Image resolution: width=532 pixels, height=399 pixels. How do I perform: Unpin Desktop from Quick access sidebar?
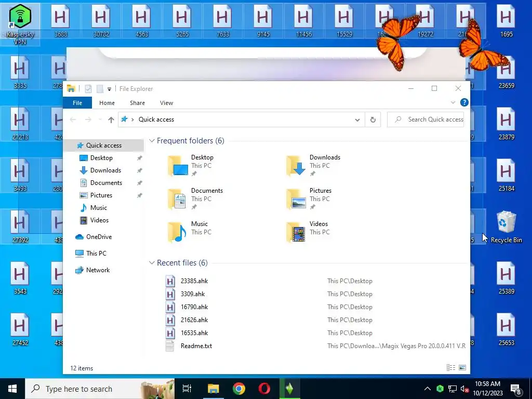[x=139, y=158]
